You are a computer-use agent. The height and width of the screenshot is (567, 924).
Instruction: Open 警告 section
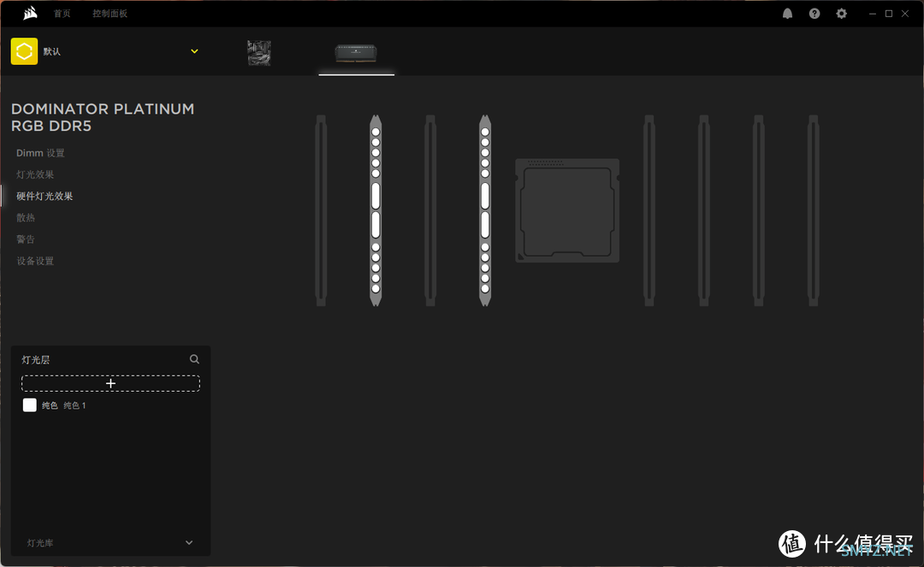click(26, 239)
